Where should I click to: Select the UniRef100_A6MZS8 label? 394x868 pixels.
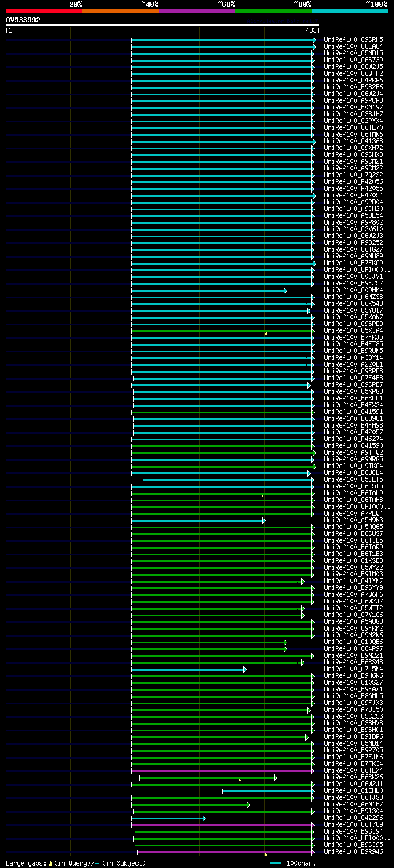353,297
